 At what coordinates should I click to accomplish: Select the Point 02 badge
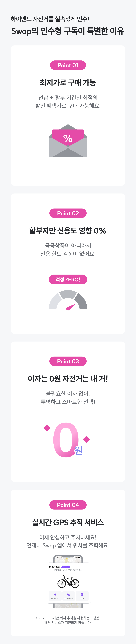pyautogui.click(x=68, y=213)
